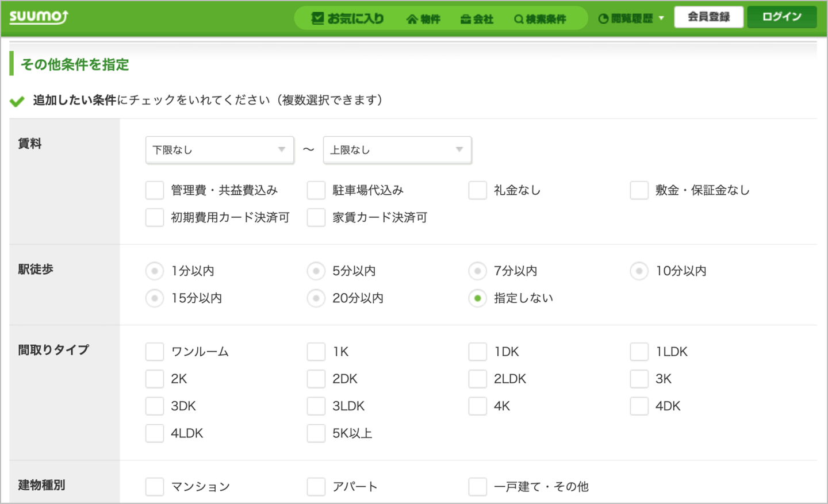Enable 礼金なし checkbox
The height and width of the screenshot is (504, 828).
click(x=478, y=190)
